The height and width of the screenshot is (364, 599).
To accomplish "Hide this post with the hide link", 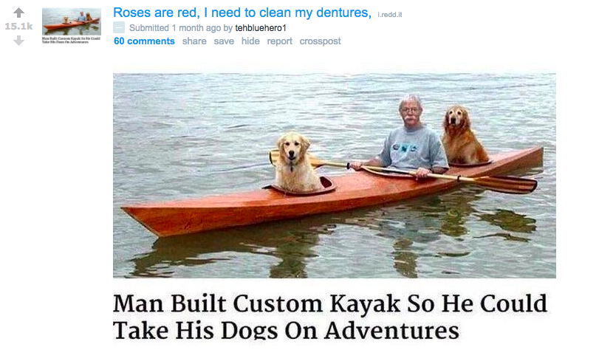I will (x=250, y=41).
